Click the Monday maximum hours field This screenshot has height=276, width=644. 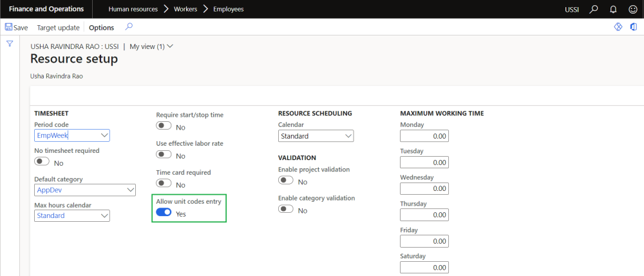pyautogui.click(x=424, y=136)
